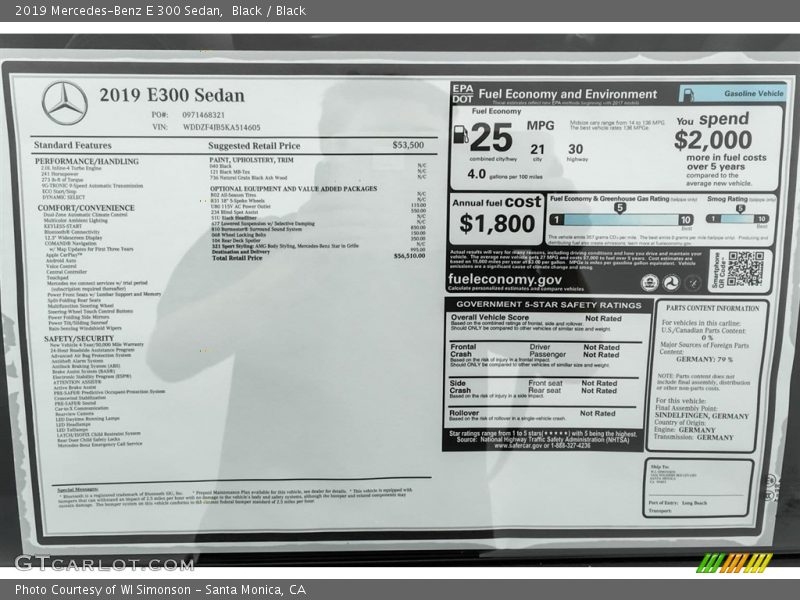Click the 'Port of Entry: Long Beach' line
This screenshot has height=600, width=800.
[678, 503]
